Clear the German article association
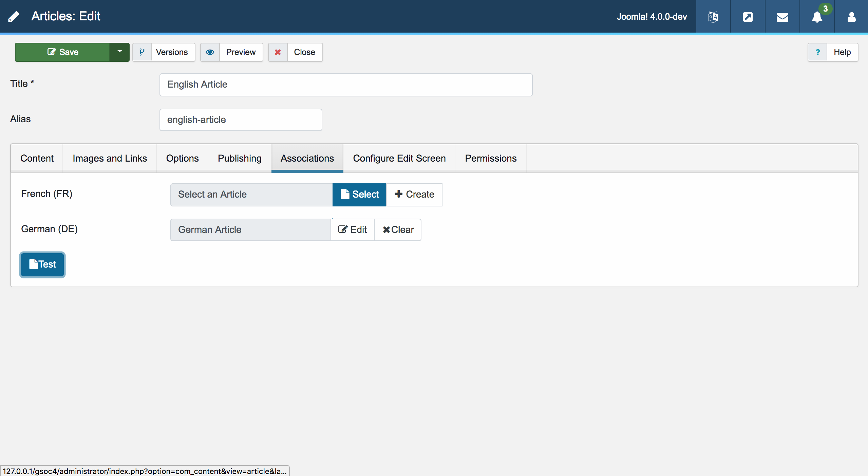868x476 pixels. tap(398, 230)
